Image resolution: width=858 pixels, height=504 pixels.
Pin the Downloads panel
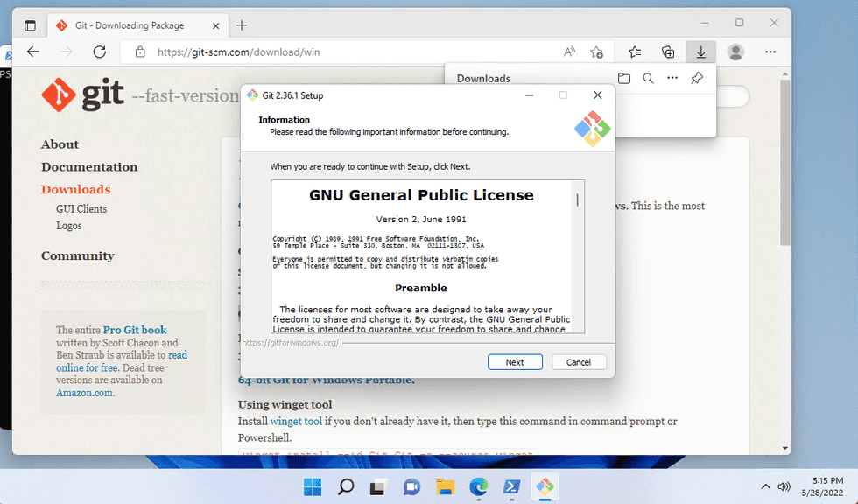click(697, 79)
